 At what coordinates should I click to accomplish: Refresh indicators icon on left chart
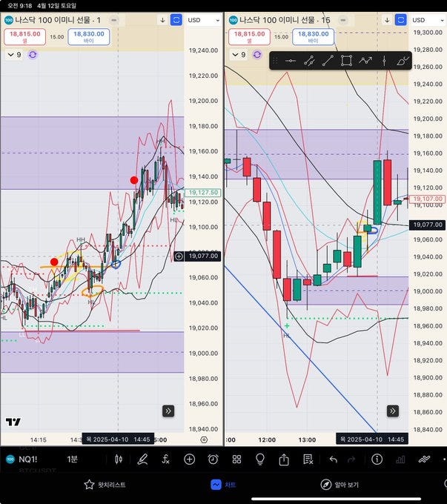click(33, 55)
